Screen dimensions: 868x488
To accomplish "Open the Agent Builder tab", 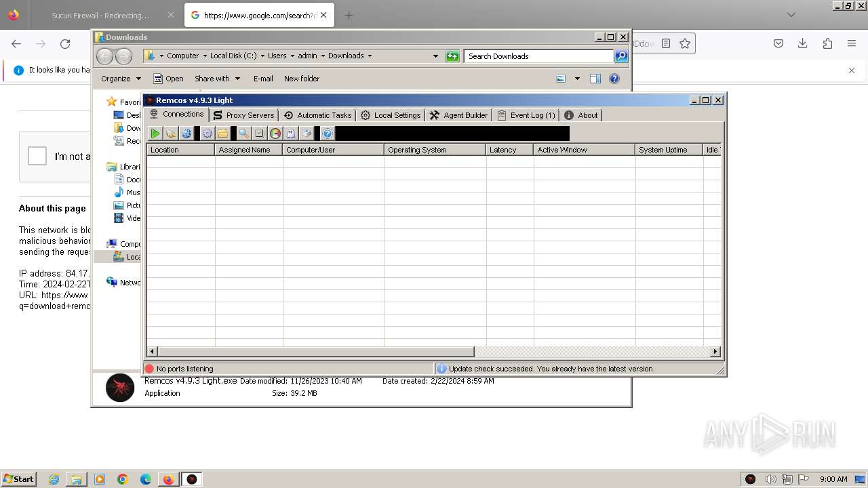I will (x=458, y=115).
